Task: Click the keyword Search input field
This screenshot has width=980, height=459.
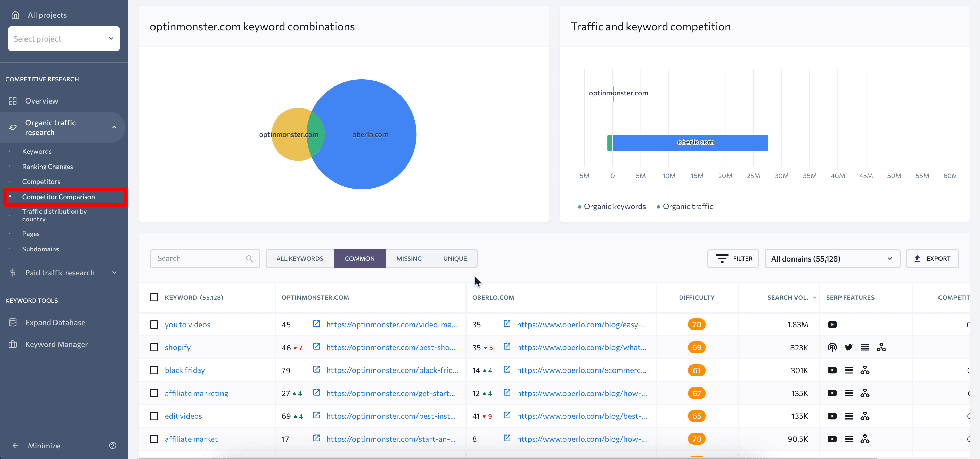Action: 205,259
